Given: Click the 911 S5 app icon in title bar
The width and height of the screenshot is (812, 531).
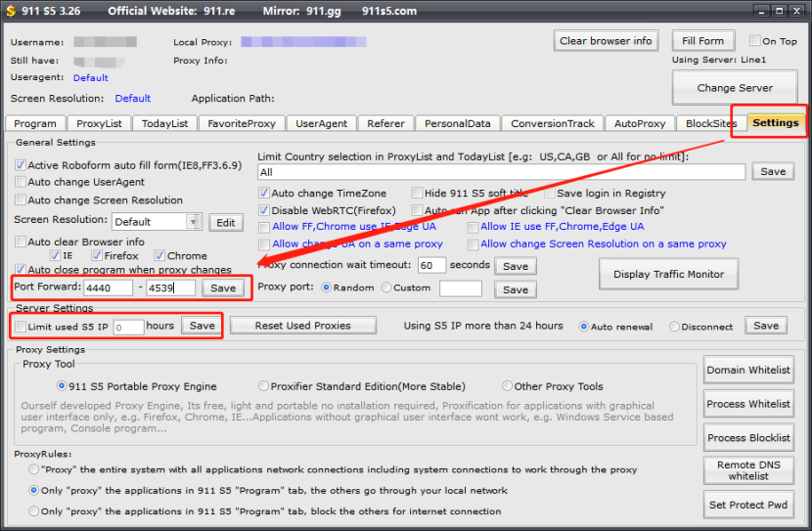Looking at the screenshot, I should coord(10,11).
